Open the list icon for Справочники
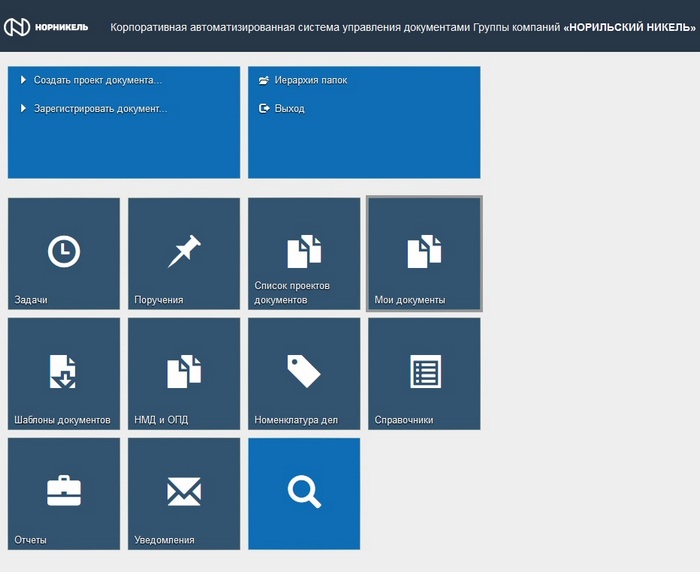The width and height of the screenshot is (700, 572). [x=425, y=371]
